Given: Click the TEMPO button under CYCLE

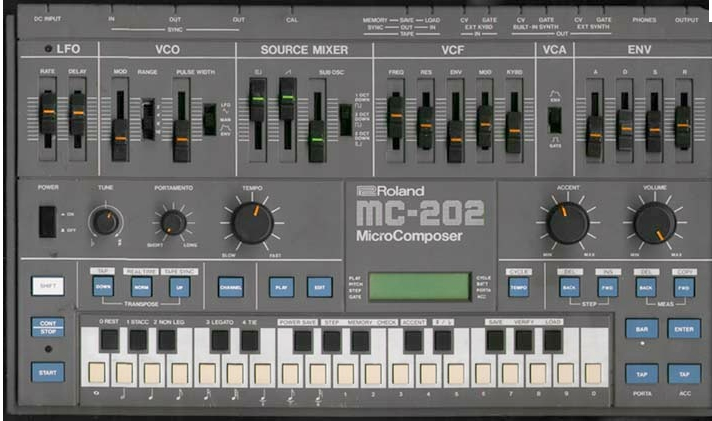Looking at the screenshot, I should tap(519, 287).
